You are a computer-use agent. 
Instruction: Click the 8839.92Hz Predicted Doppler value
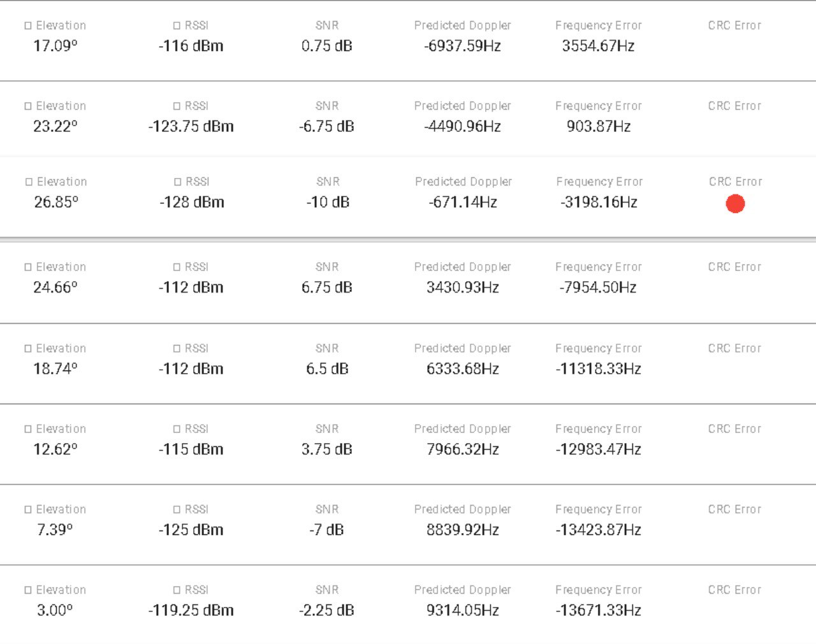click(x=462, y=530)
